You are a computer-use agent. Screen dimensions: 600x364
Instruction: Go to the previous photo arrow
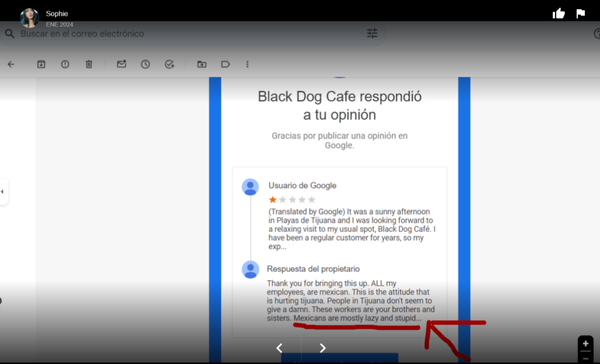279,348
